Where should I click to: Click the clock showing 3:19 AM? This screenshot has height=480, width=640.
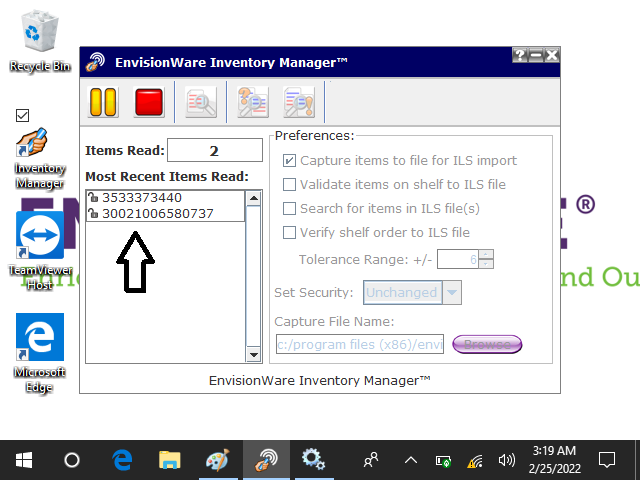point(554,460)
